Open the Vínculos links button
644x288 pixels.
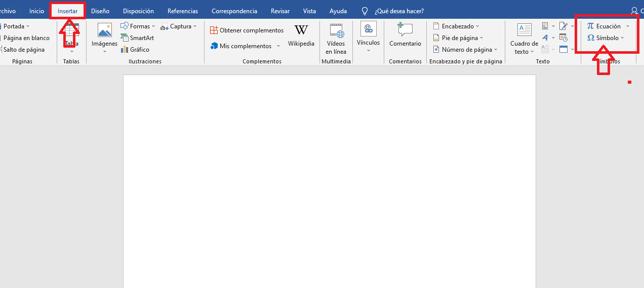[368, 37]
